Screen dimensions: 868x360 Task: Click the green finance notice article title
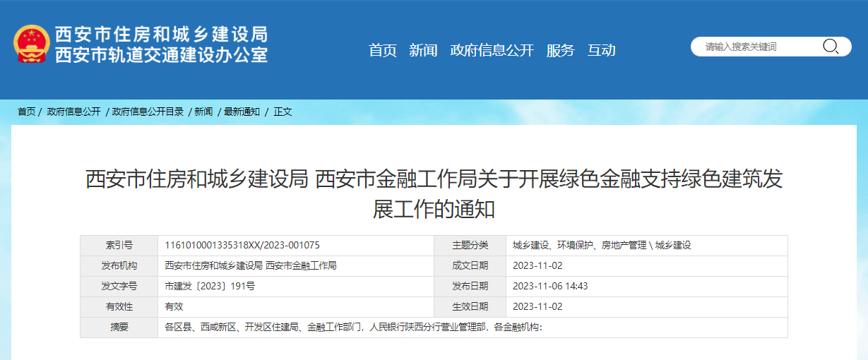[x=434, y=193]
